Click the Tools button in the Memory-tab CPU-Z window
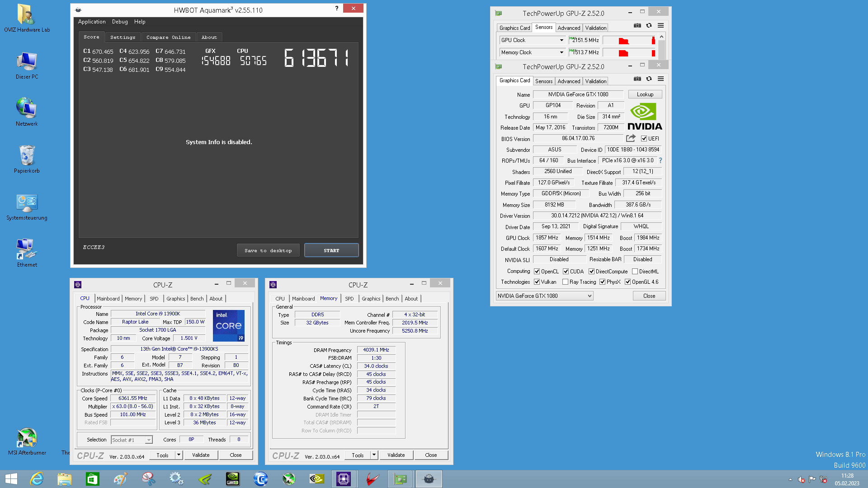 358,455
